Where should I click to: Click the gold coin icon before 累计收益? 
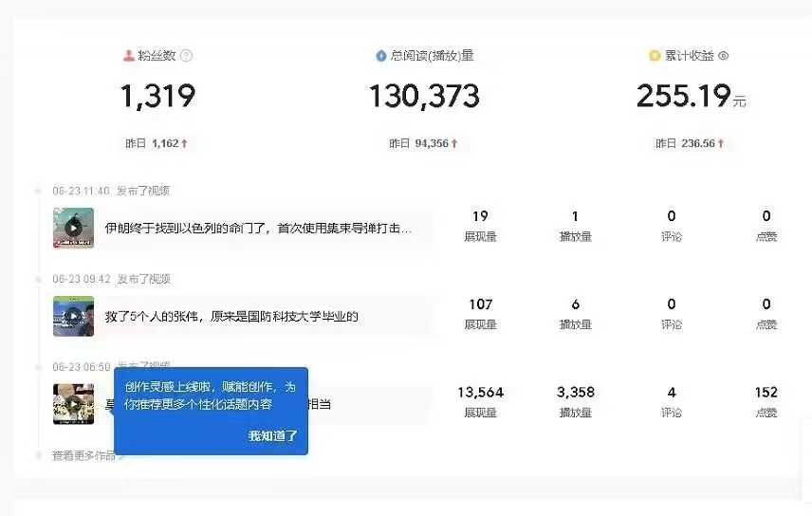[x=655, y=55]
